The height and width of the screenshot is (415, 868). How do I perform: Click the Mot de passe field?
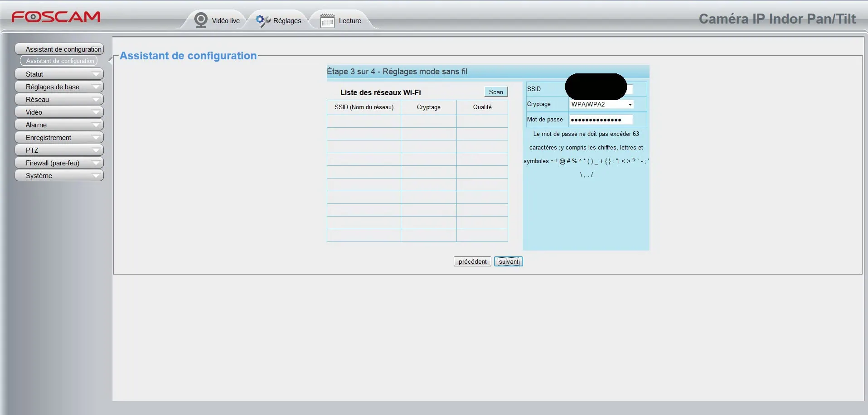point(601,120)
